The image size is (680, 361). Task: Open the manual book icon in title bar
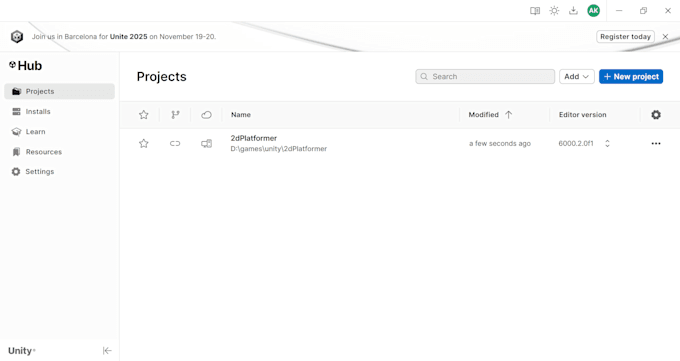tap(535, 11)
